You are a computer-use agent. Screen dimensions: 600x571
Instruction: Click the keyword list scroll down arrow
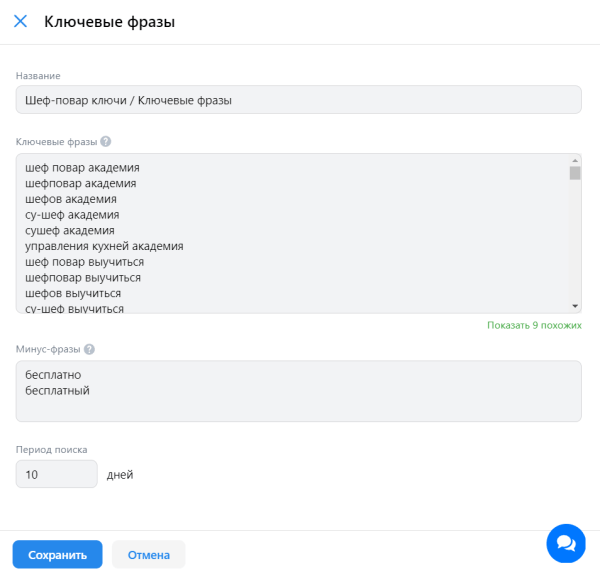point(575,305)
